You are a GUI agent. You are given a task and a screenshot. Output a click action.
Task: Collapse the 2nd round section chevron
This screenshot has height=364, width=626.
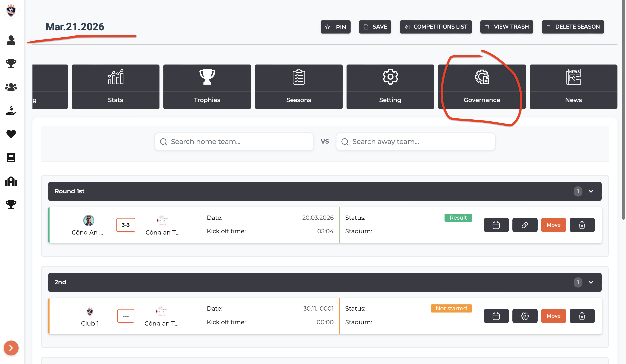(591, 282)
